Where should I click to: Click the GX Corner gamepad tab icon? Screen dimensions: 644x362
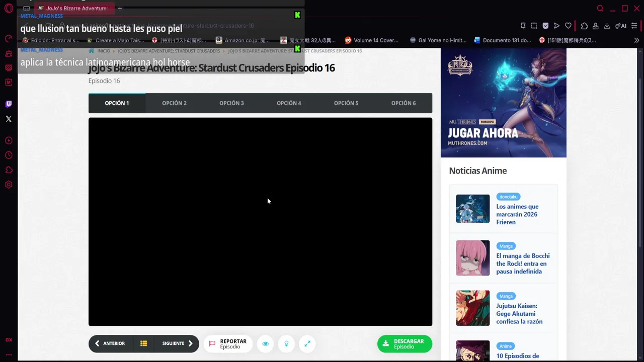tap(26, 8)
